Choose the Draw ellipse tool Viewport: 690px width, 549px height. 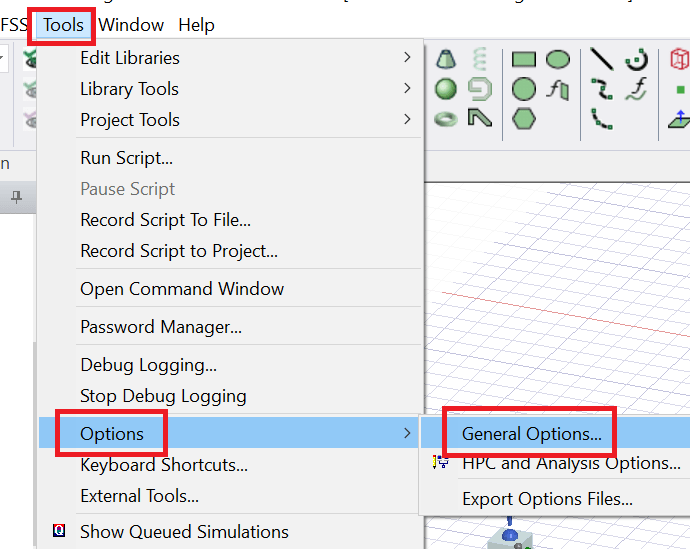point(558,60)
